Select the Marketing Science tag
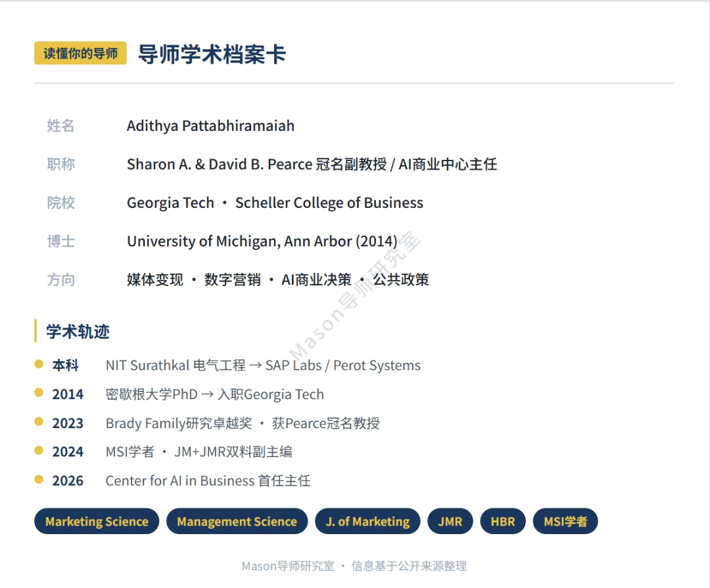 click(x=97, y=522)
